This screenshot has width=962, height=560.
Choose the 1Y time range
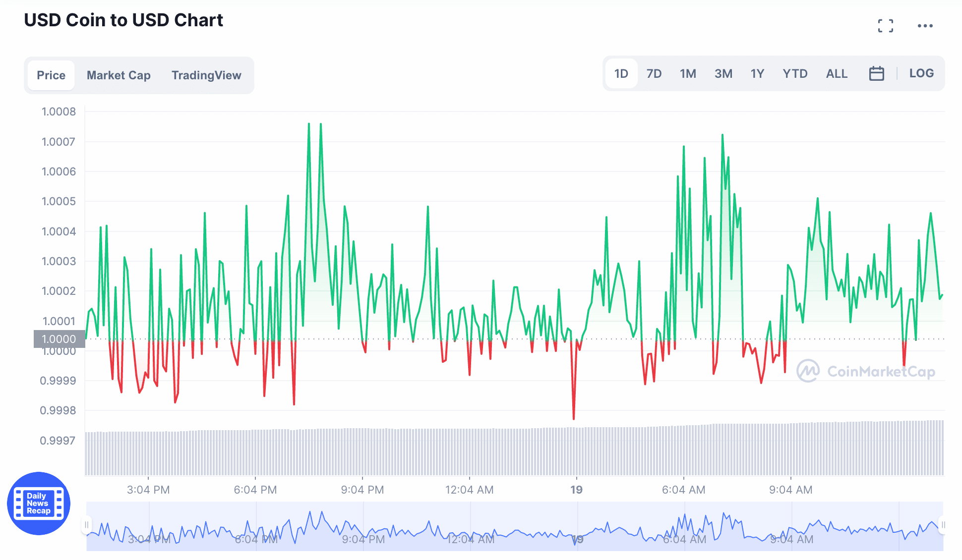[757, 74]
